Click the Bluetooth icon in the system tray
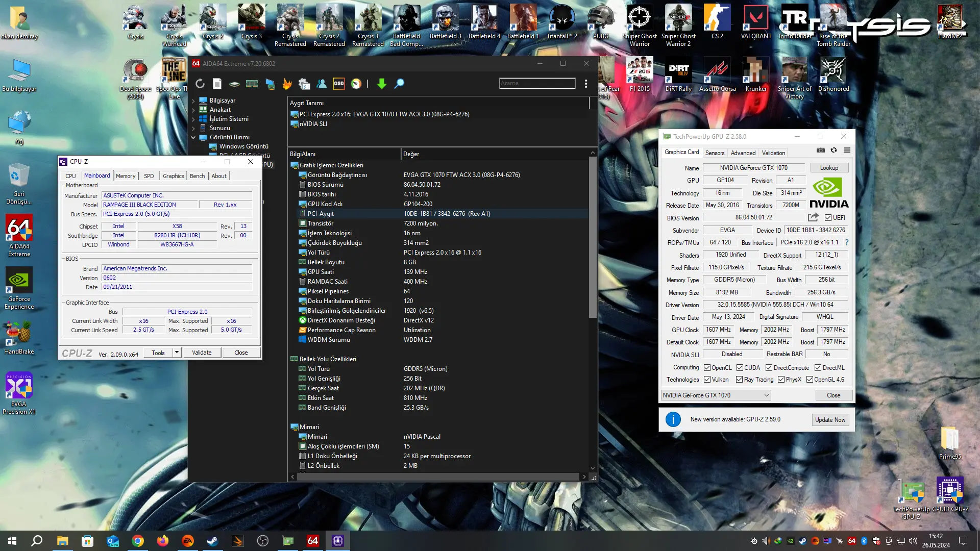Viewport: 980px width, 551px height. tap(864, 541)
